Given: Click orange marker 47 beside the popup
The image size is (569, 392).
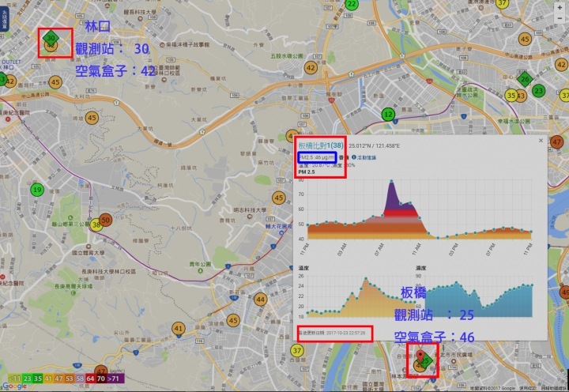Looking at the screenshot, I should tap(556, 142).
